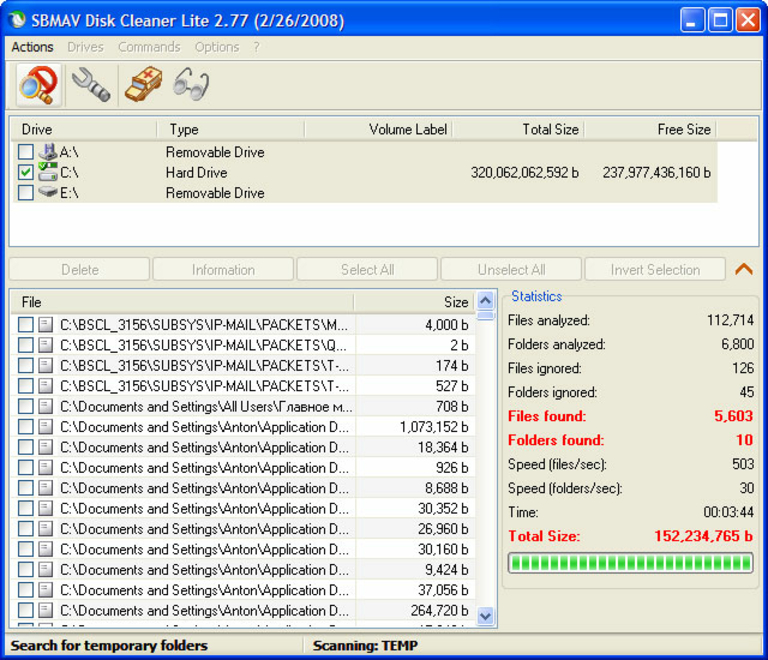
Task: Click the 320,062,062,592 b total size value
Action: pos(525,172)
